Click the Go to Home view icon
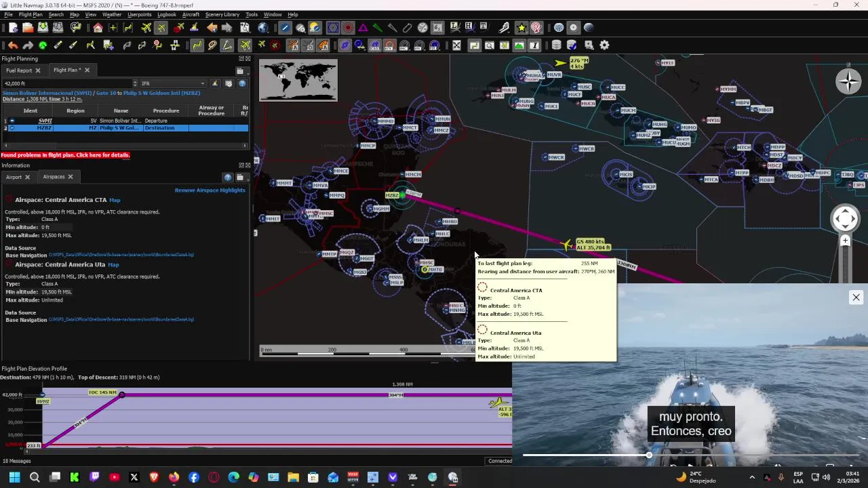 (x=98, y=28)
